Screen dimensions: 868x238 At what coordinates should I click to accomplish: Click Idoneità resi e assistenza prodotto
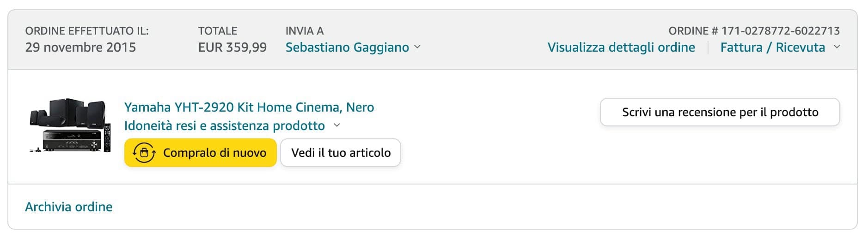[x=224, y=125]
